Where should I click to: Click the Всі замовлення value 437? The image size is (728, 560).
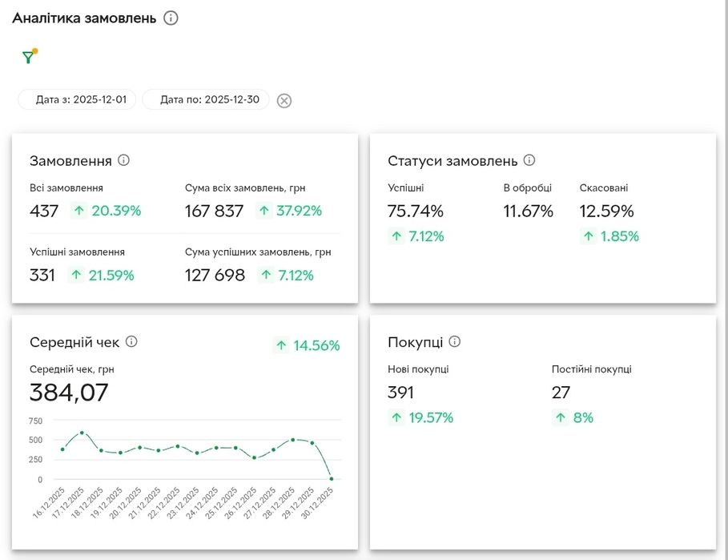44,212
